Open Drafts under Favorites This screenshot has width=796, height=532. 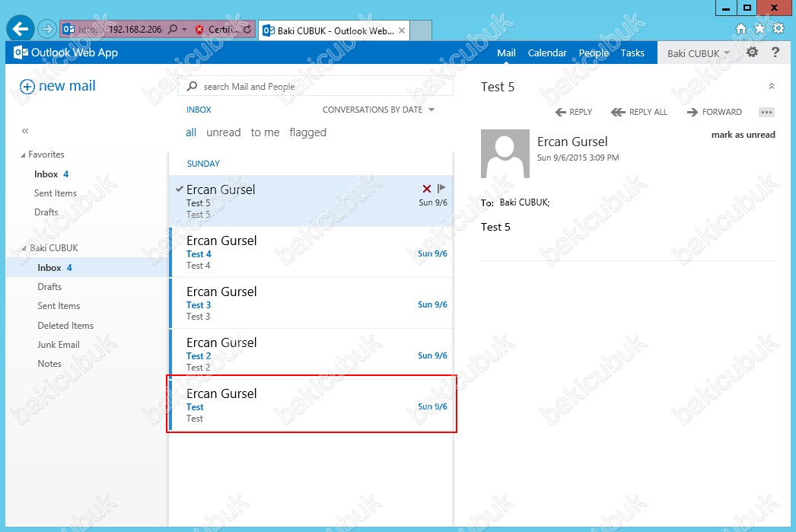(46, 212)
